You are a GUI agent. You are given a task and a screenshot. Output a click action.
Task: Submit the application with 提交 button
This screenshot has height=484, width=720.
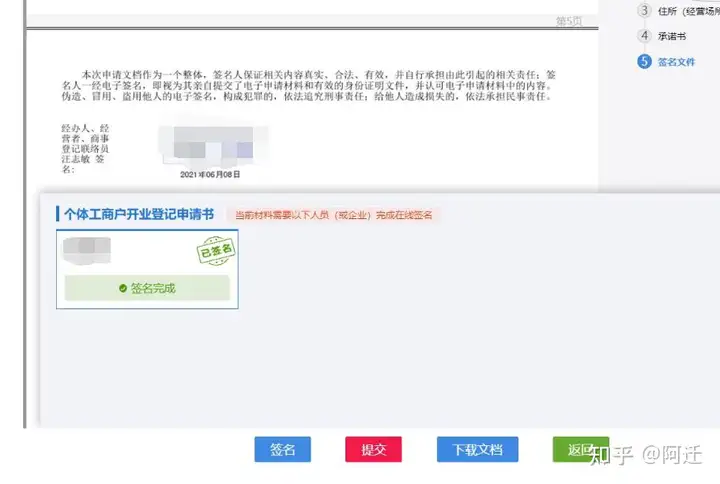373,449
